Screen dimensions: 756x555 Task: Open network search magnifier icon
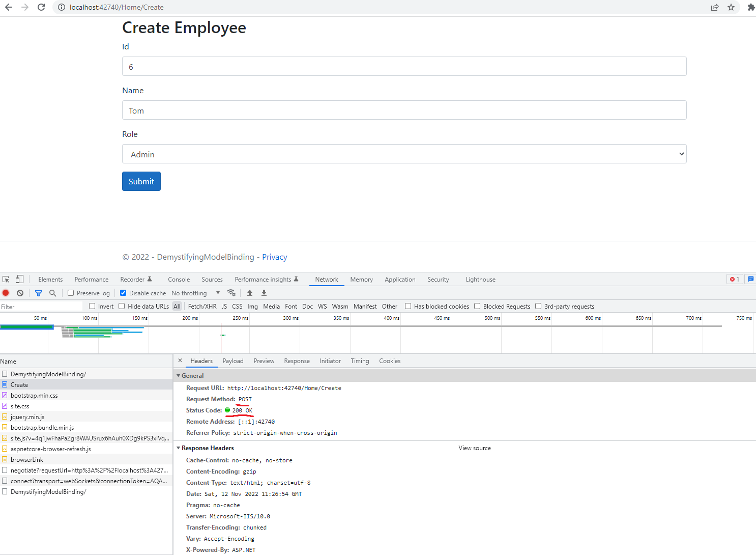52,293
